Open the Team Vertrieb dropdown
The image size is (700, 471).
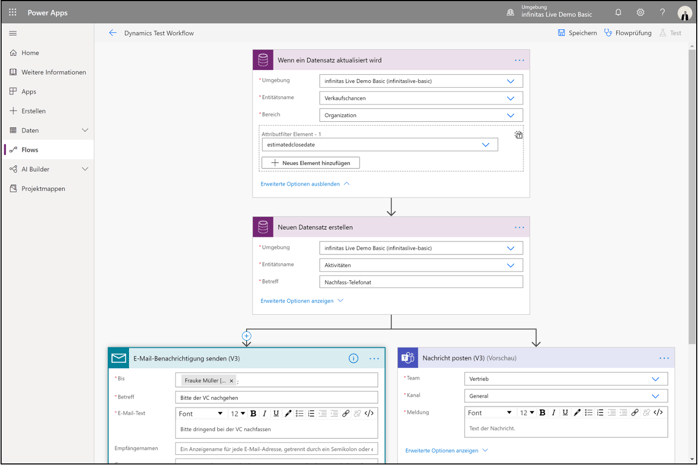(x=566, y=379)
